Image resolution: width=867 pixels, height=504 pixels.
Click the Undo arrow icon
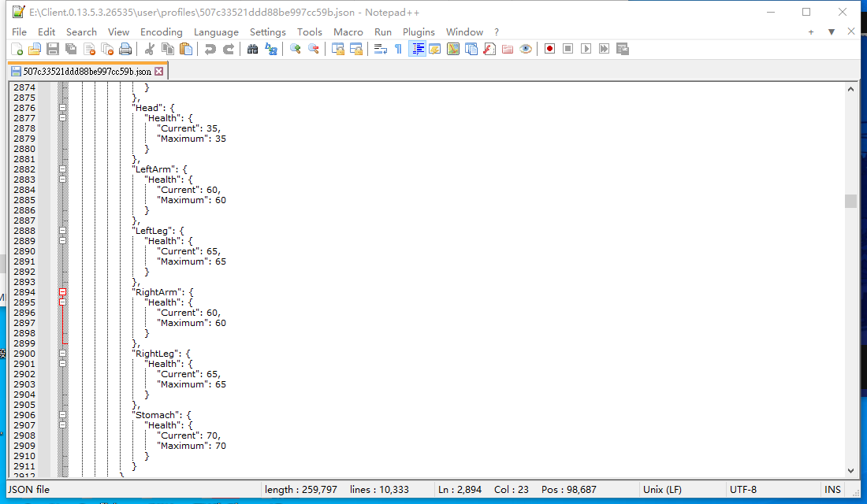[x=210, y=49]
